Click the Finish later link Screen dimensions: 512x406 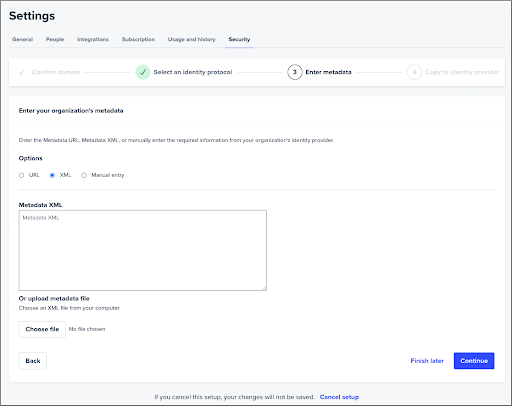[x=427, y=361]
